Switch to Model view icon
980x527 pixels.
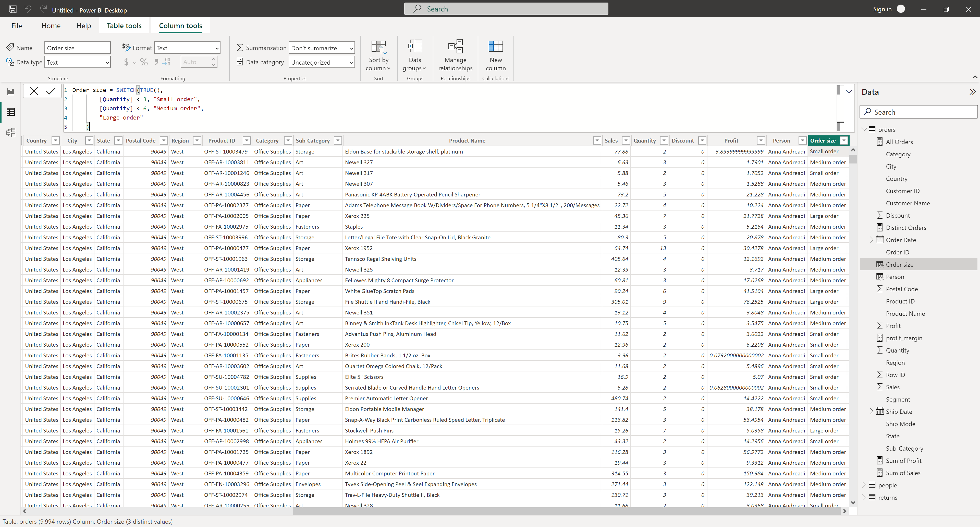(11, 133)
